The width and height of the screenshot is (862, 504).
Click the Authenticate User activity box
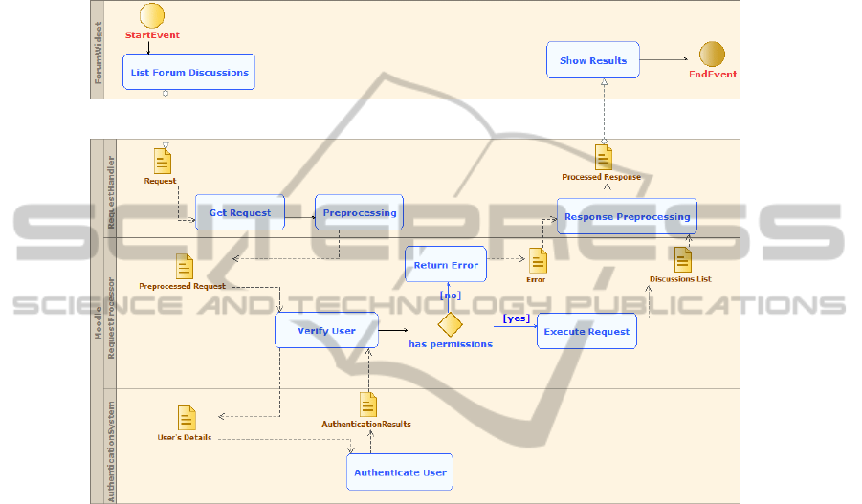tap(399, 472)
